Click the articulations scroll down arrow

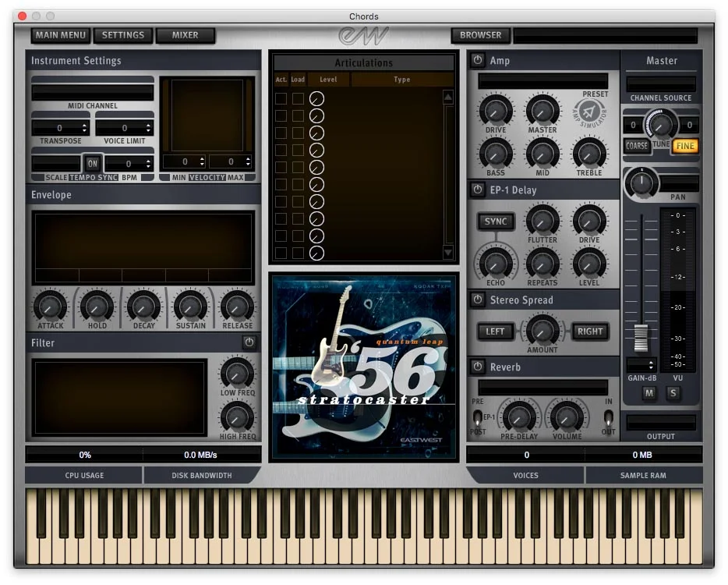pos(448,252)
